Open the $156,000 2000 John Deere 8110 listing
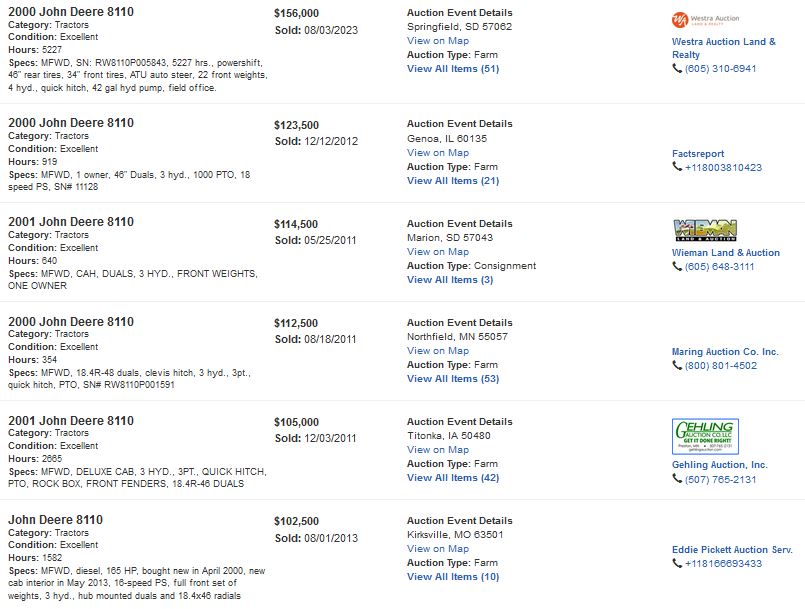The width and height of the screenshot is (805, 609). [x=71, y=12]
